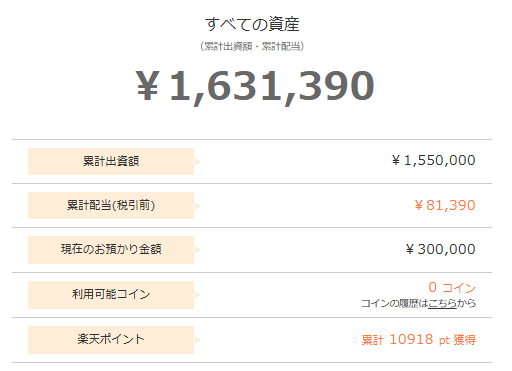
Task: Select the 累計出資額 label box
Action: tap(111, 161)
